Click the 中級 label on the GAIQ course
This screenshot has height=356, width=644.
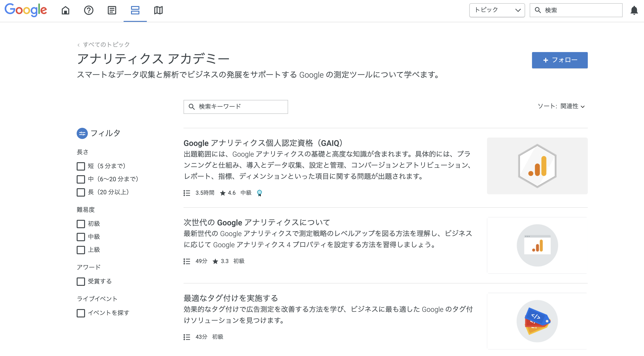tap(246, 193)
